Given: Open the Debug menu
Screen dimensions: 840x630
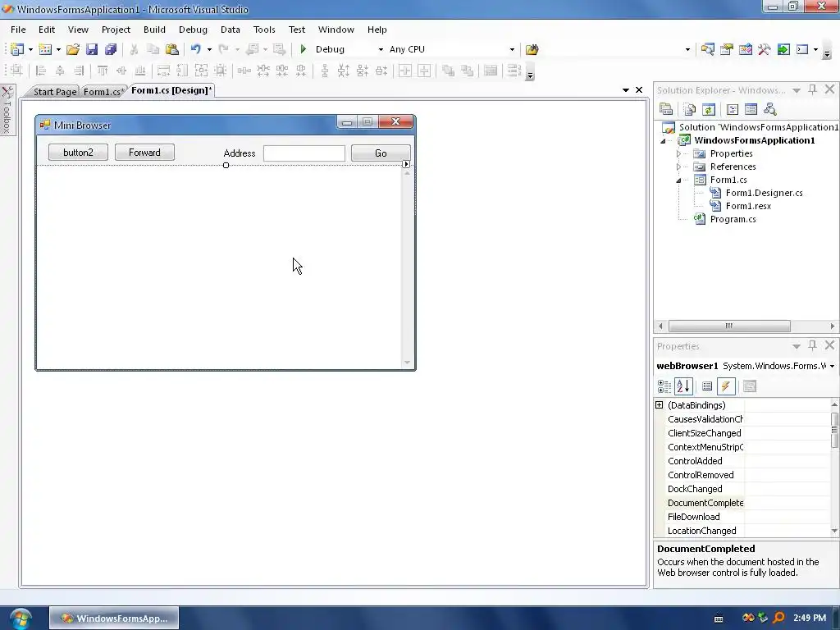Looking at the screenshot, I should [x=193, y=30].
